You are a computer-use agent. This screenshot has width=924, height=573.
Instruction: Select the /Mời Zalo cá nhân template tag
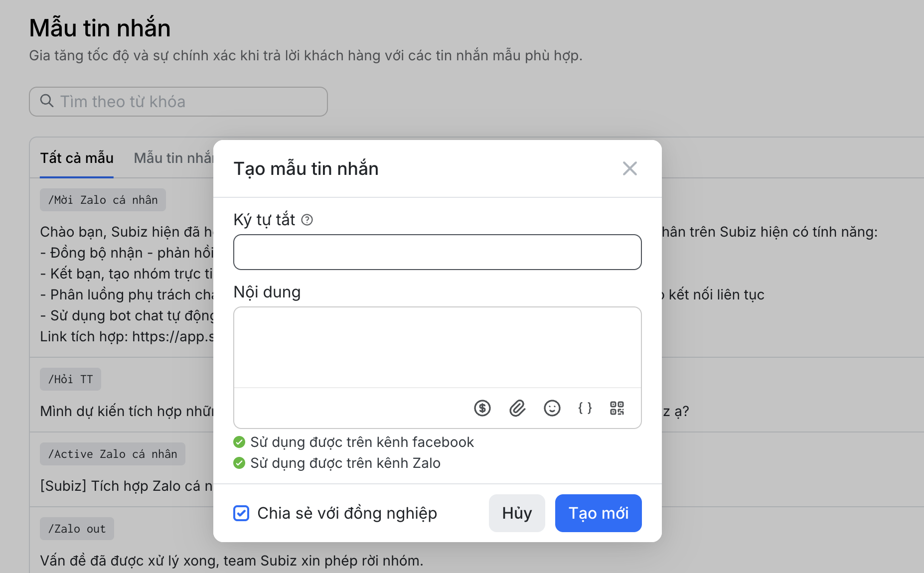[x=103, y=200]
